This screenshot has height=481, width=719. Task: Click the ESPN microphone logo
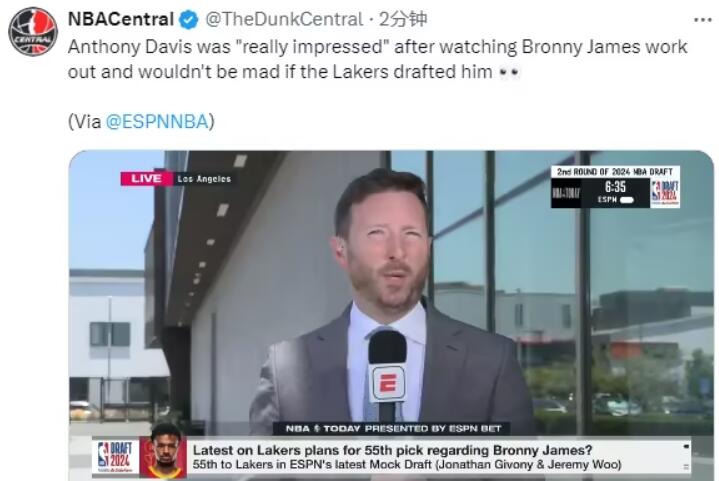coord(388,382)
